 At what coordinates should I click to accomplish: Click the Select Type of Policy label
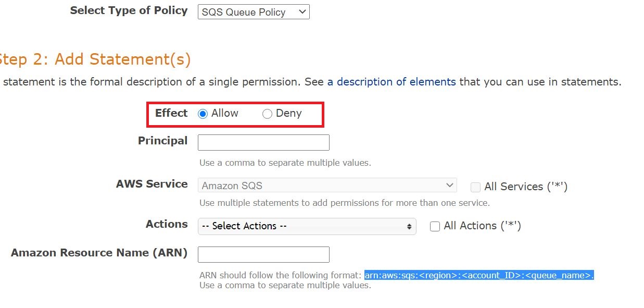129,10
